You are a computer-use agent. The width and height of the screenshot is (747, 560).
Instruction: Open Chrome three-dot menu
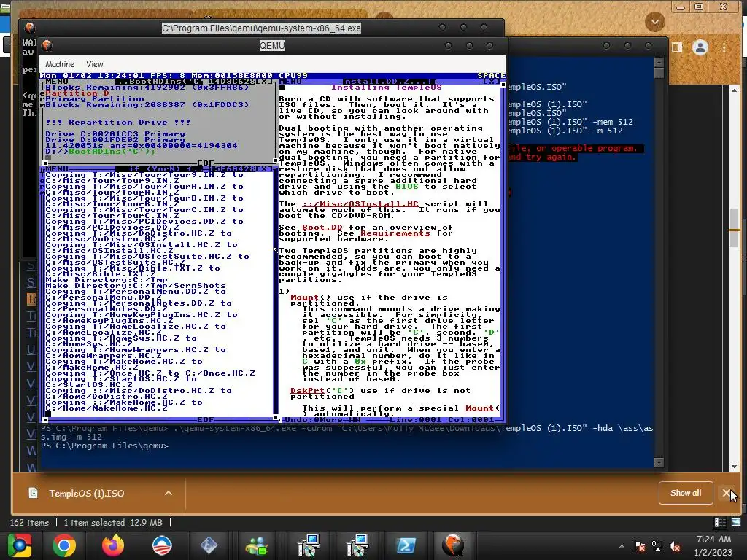click(x=724, y=47)
